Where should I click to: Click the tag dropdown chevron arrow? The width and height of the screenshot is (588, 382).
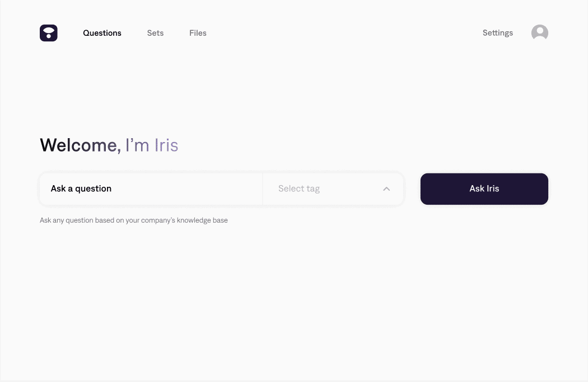(x=386, y=189)
